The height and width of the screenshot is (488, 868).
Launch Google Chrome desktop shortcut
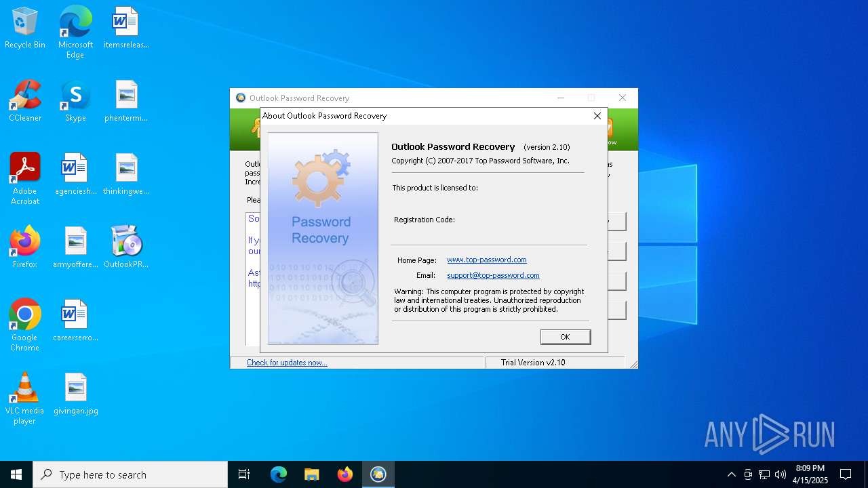(x=25, y=325)
